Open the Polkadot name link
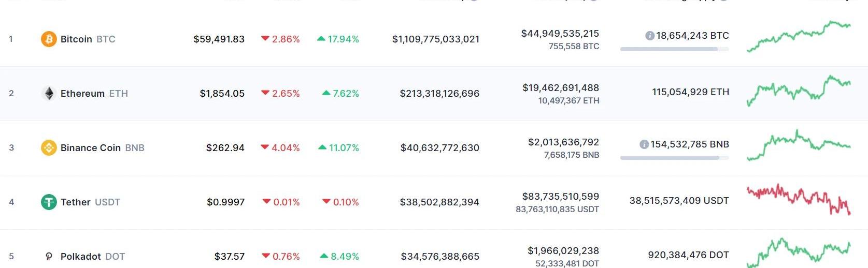Image resolution: width=868 pixels, height=268 pixels. 81,257
